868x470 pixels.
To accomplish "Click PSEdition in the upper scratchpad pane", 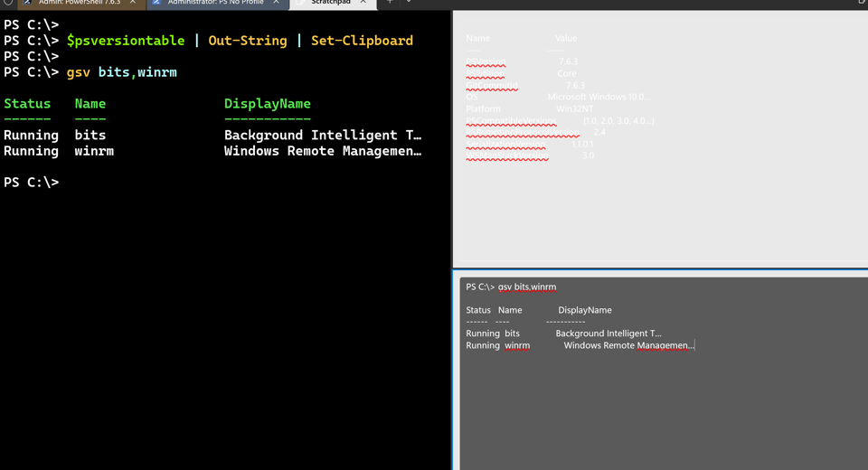I will coord(485,73).
